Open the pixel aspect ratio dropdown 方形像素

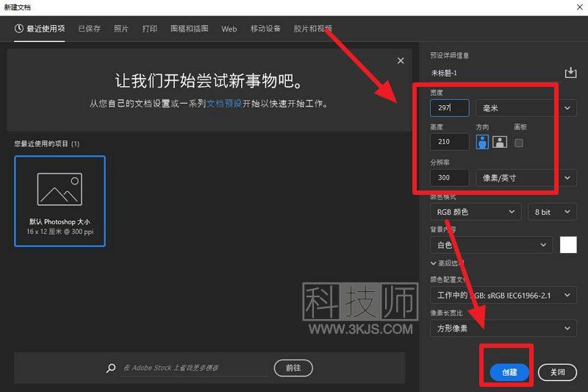[x=503, y=329]
